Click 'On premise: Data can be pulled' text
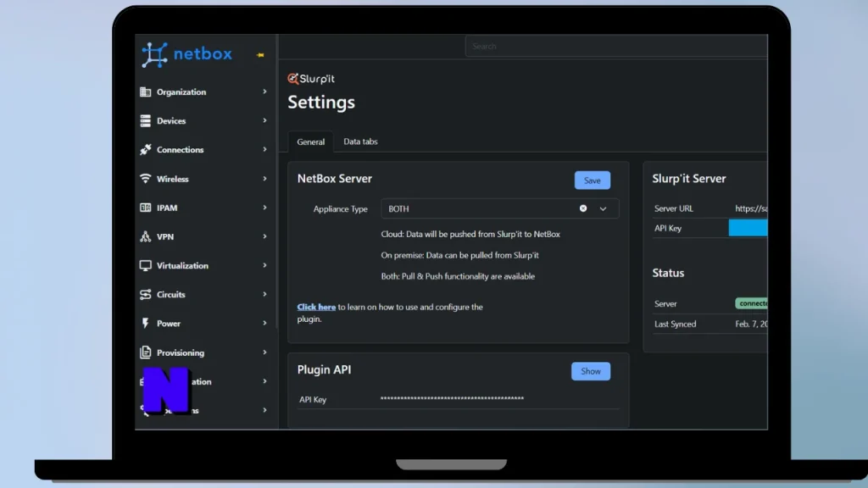 [459, 255]
